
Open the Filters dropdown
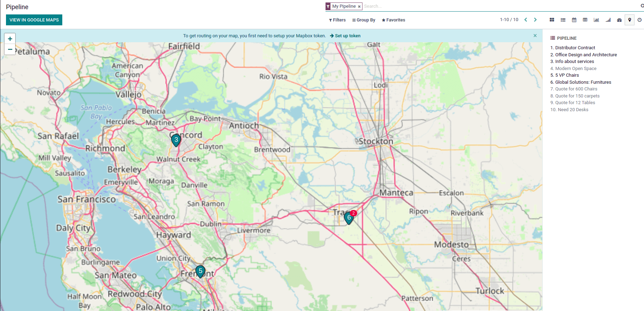337,20
